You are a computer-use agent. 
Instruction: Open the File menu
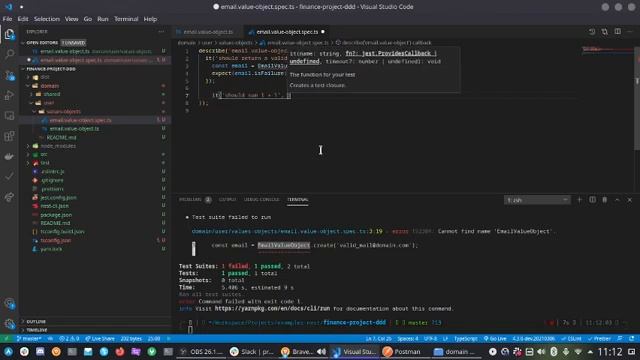7,19
